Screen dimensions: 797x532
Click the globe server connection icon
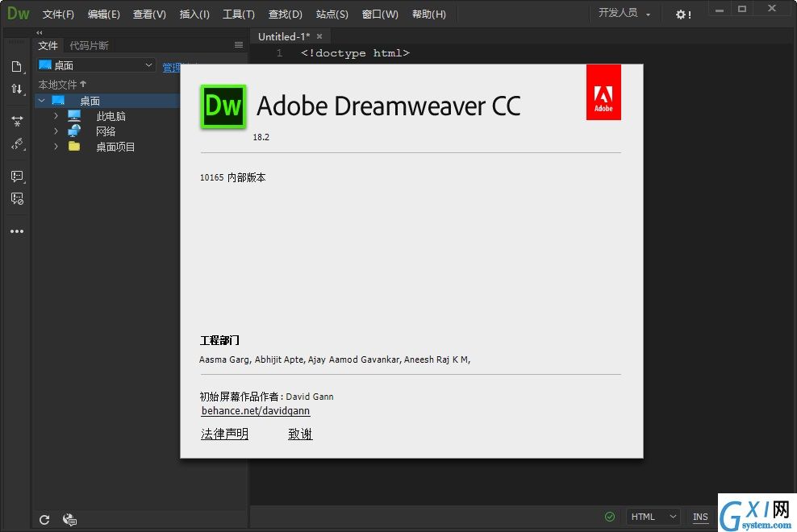pyautogui.click(x=69, y=519)
